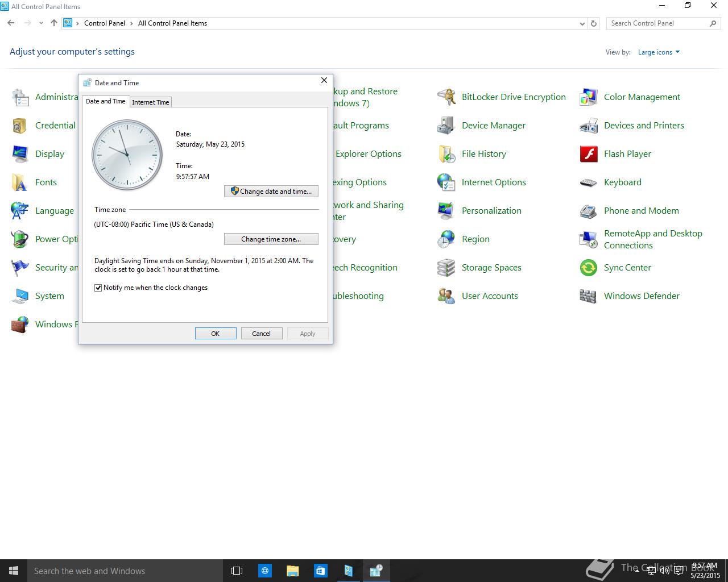
Task: Open the Administrative Tools icon
Action: (x=20, y=97)
